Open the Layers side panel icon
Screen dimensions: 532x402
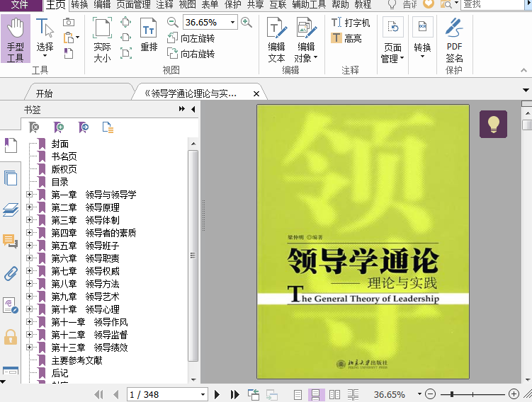tap(11, 209)
